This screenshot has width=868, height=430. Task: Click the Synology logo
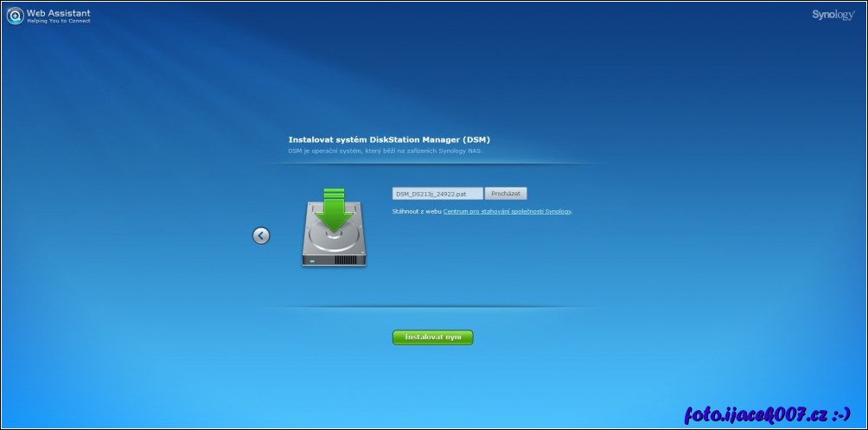tap(833, 15)
